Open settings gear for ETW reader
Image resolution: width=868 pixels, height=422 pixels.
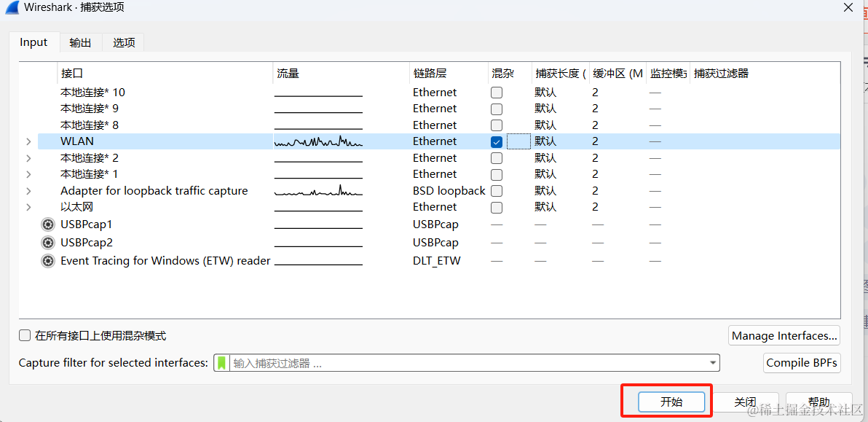pos(48,261)
